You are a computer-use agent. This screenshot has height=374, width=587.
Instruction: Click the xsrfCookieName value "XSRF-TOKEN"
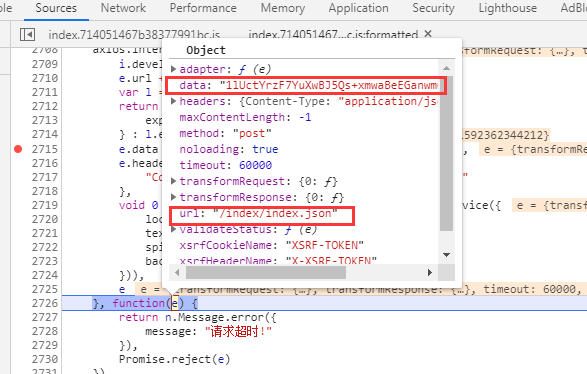325,245
